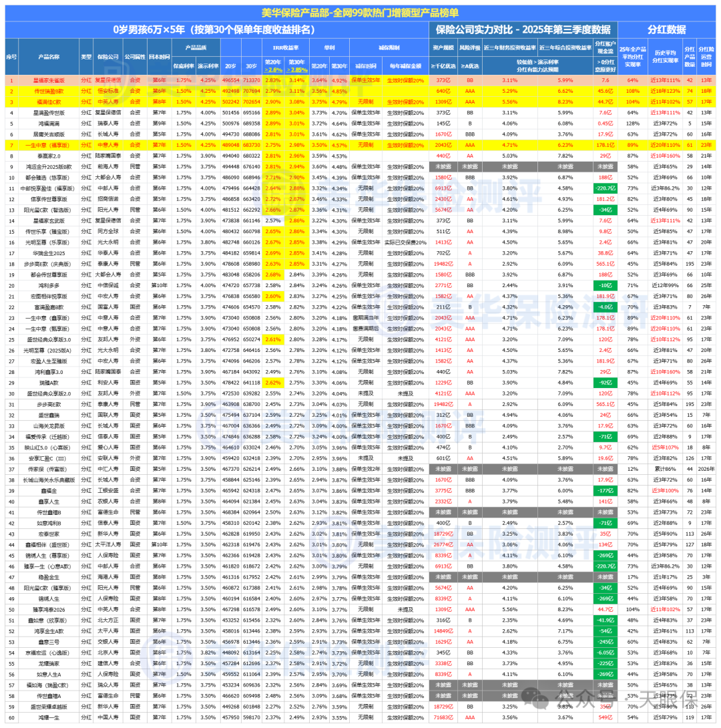Viewport: 721px width, 728px height.
Task: Click the 分红数据 section header
Action: click(666, 30)
